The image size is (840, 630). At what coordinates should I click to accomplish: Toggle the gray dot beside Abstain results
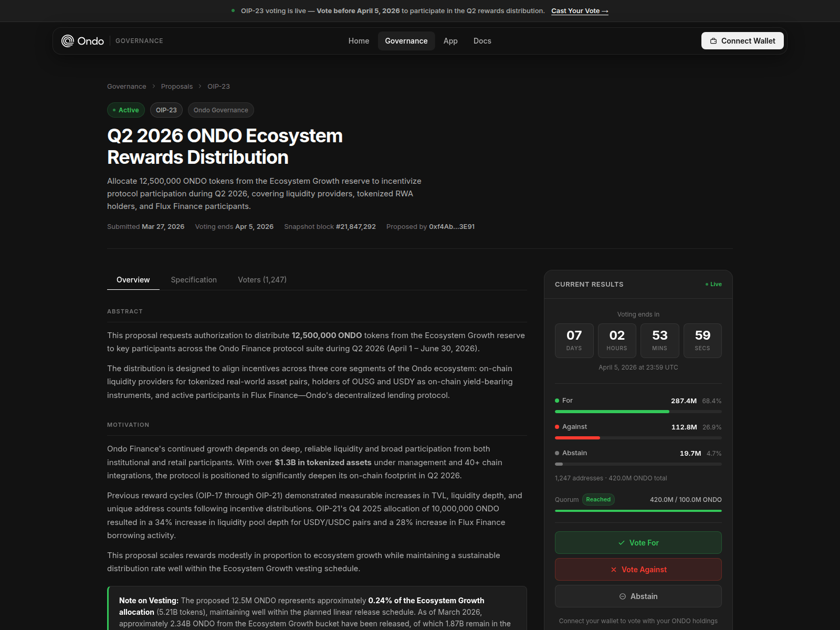(558, 453)
